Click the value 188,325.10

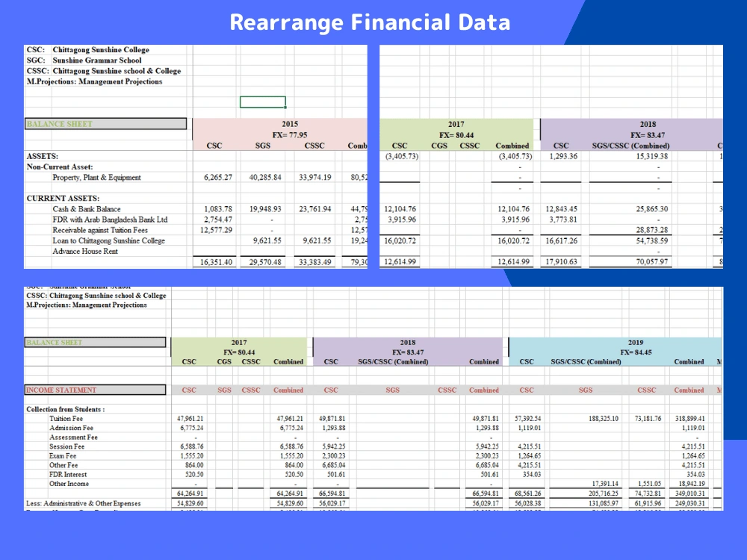tap(604, 419)
